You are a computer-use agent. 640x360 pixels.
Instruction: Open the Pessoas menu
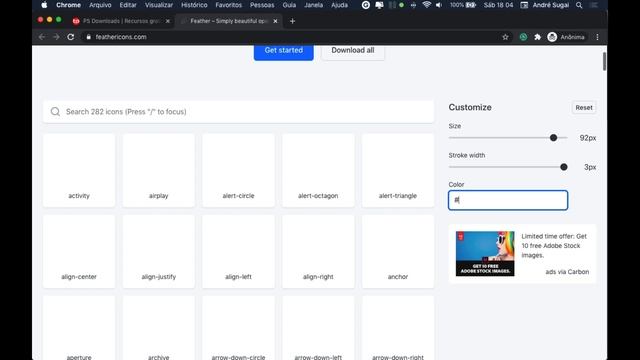[262, 5]
